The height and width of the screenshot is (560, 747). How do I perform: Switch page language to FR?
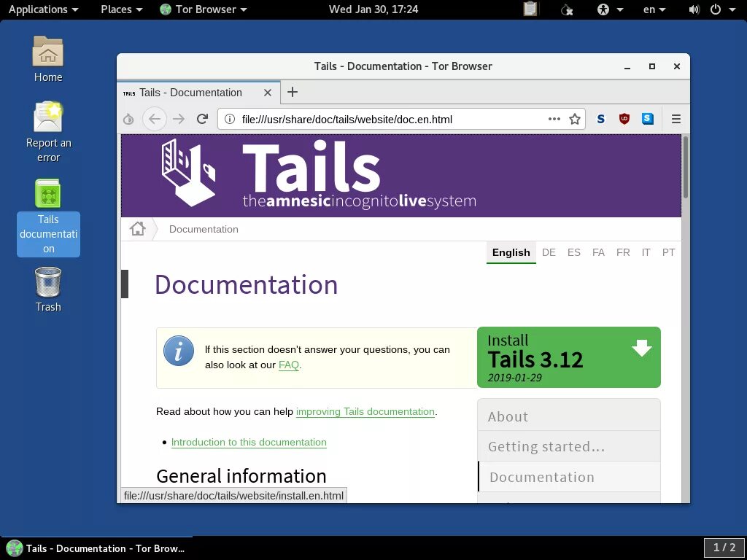click(x=623, y=252)
